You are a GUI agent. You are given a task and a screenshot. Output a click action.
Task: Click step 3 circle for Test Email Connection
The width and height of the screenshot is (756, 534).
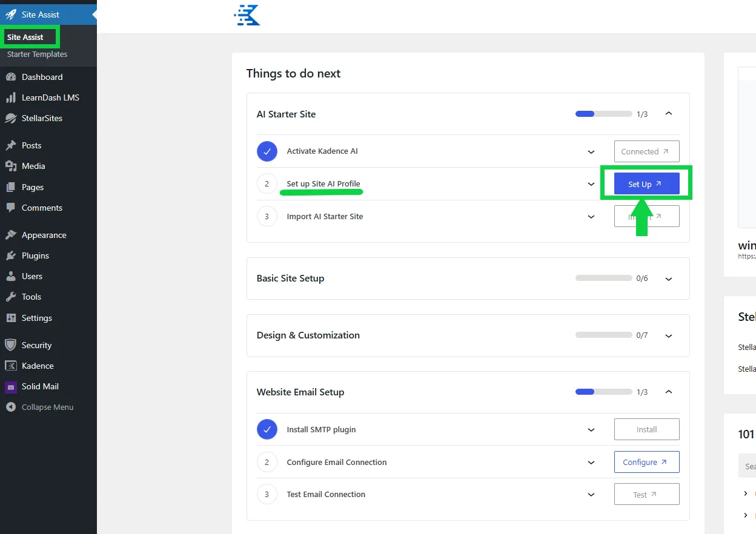pyautogui.click(x=267, y=494)
